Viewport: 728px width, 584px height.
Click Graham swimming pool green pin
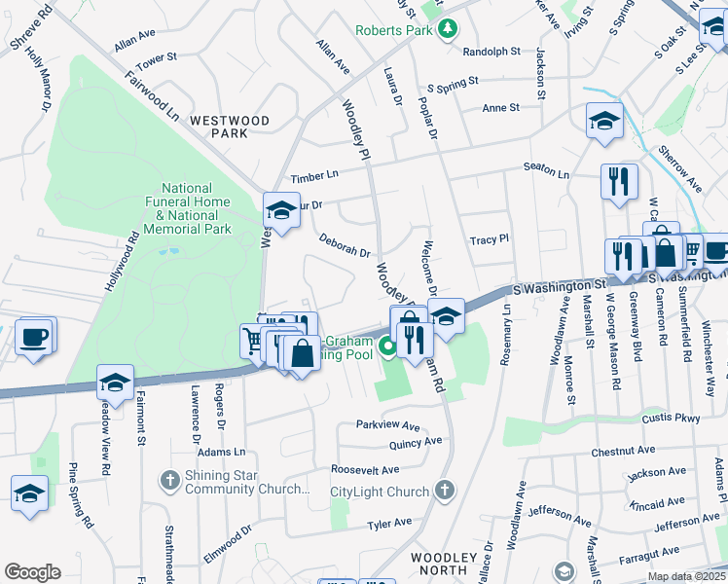pyautogui.click(x=386, y=347)
